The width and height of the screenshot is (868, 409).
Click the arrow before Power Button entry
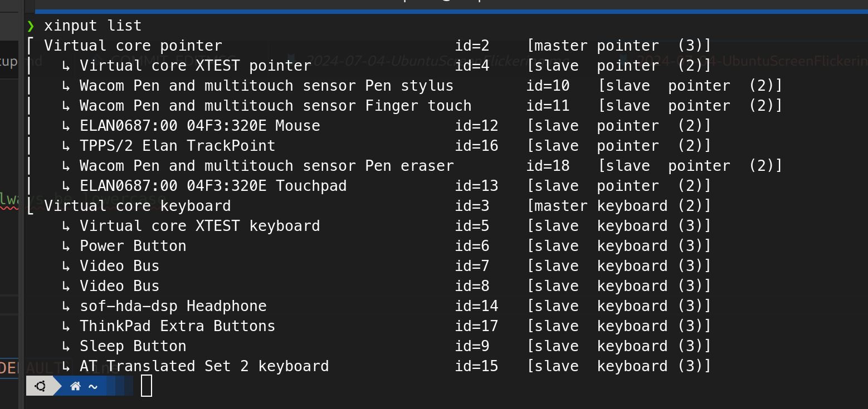pos(66,247)
